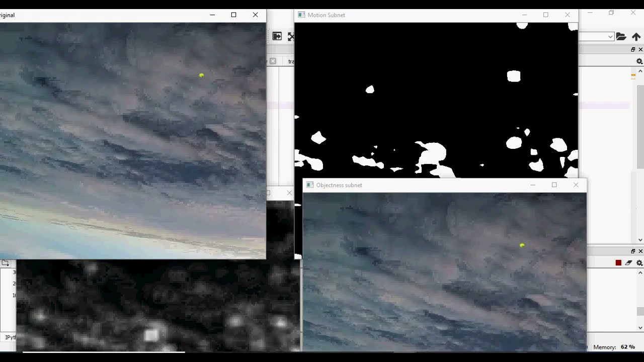Close the lower right console pane
Image resolution: width=644 pixels, height=362 pixels.
[x=640, y=251]
